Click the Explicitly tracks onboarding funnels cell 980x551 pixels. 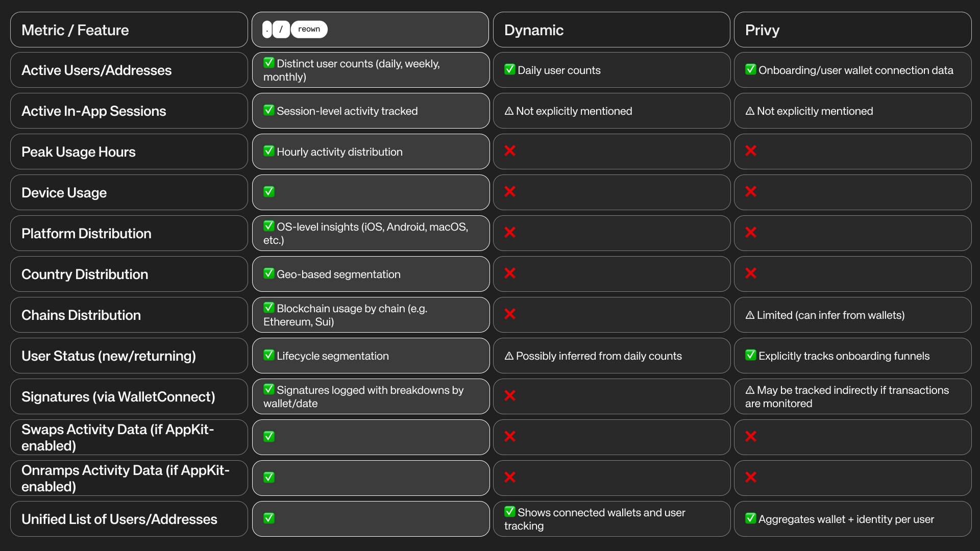pos(852,356)
